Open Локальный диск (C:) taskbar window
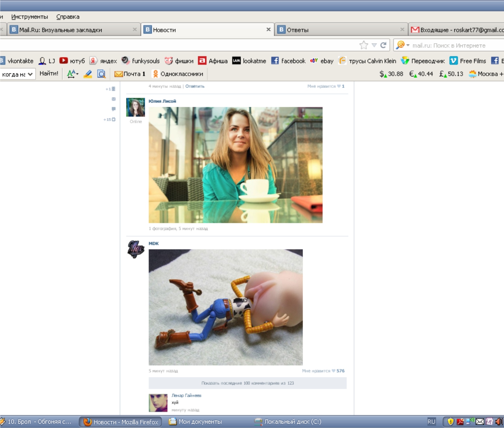 pos(288,422)
